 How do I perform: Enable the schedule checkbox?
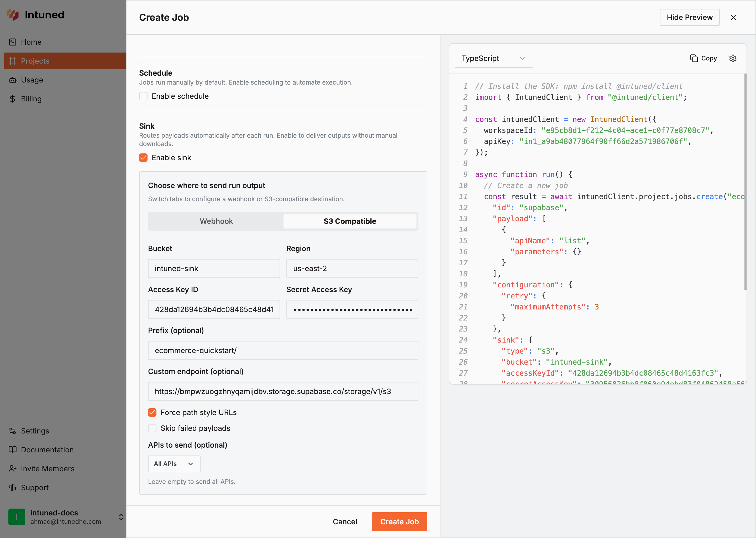coord(143,96)
